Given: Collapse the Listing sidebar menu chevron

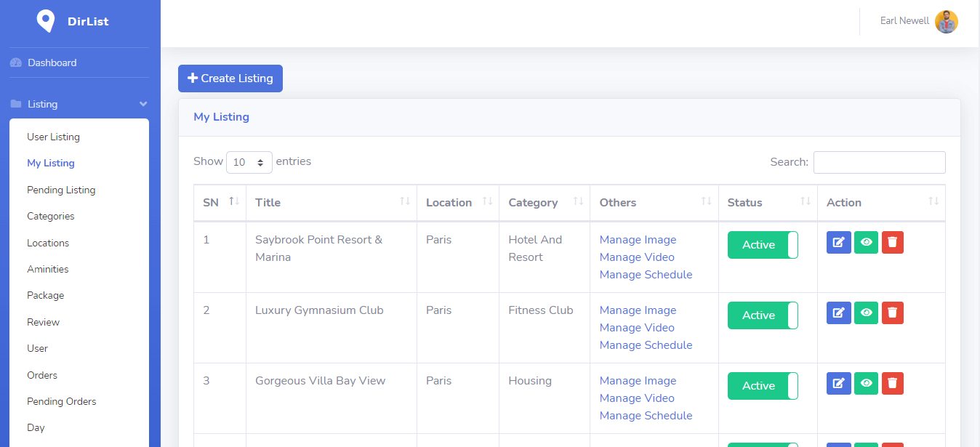Looking at the screenshot, I should coord(143,105).
